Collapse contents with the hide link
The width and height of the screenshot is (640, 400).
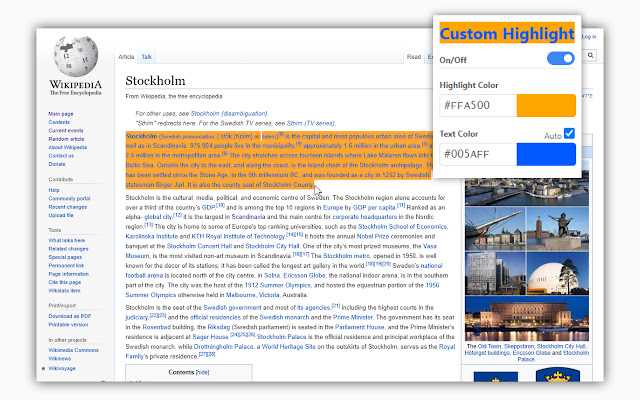[202, 372]
